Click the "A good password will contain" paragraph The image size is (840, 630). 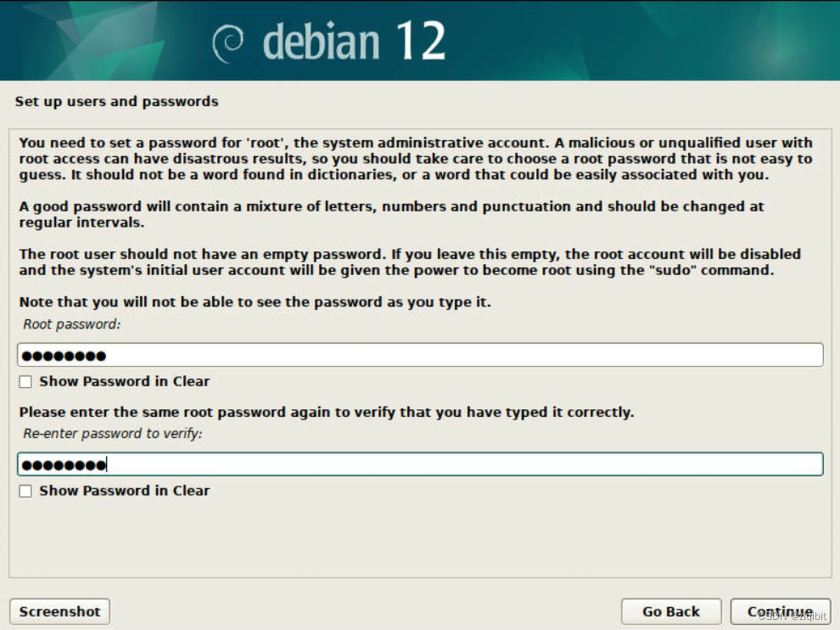coord(390,214)
